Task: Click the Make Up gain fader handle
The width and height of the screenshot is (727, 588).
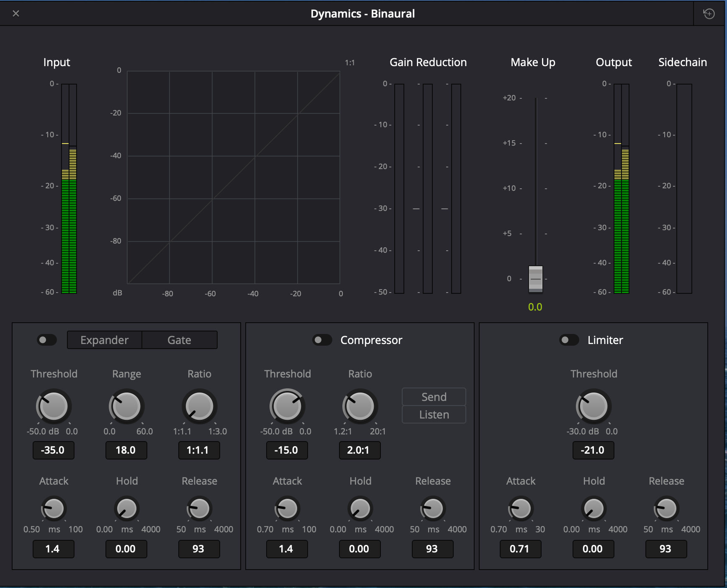Action: pyautogui.click(x=536, y=279)
